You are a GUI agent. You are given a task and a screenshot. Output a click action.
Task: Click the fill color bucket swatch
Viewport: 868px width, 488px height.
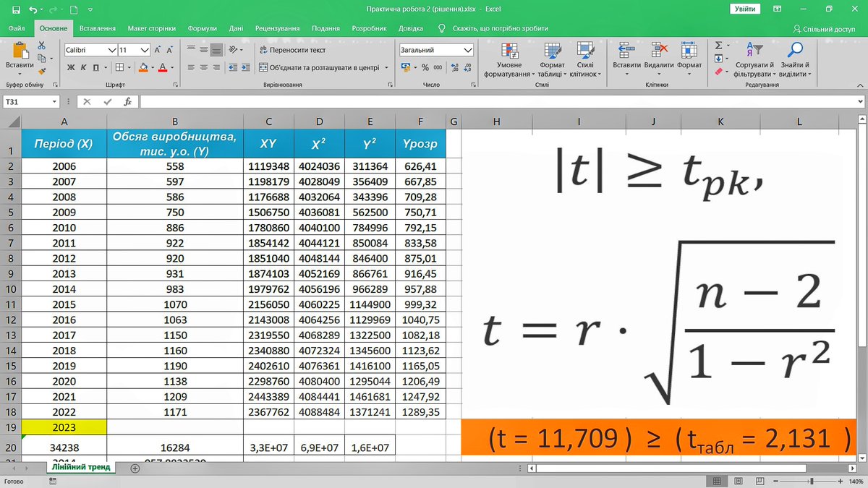[143, 67]
